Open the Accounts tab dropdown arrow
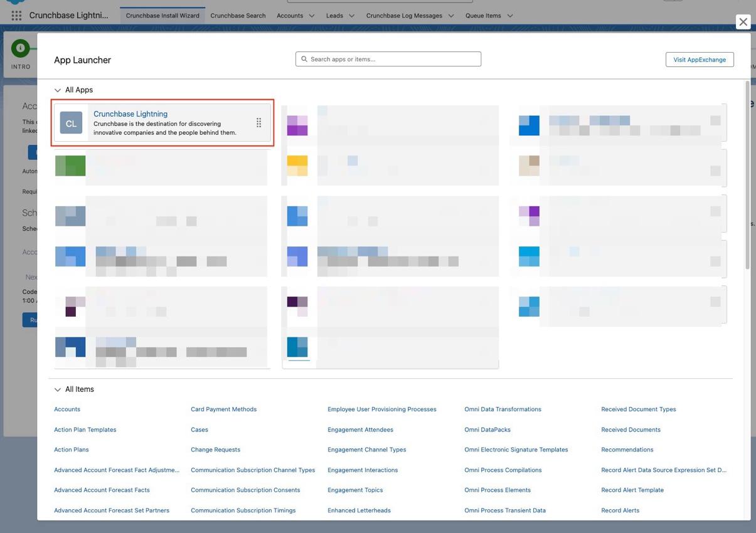Viewport: 756px width, 533px height. (x=312, y=16)
